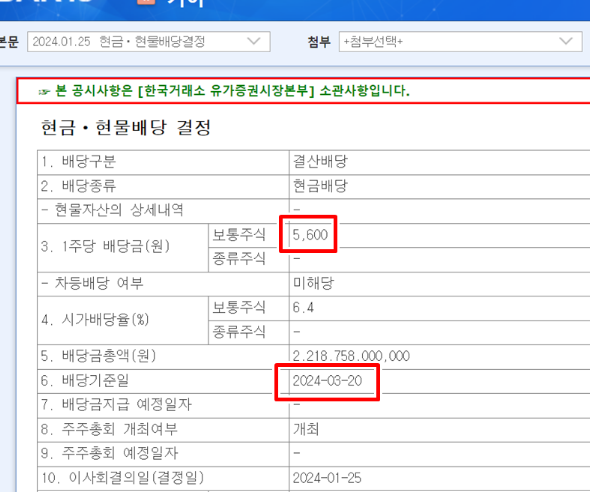Image resolution: width=590 pixels, height=492 pixels.
Task: Click '종류주식' in the 시가배당율 row
Action: click(239, 332)
